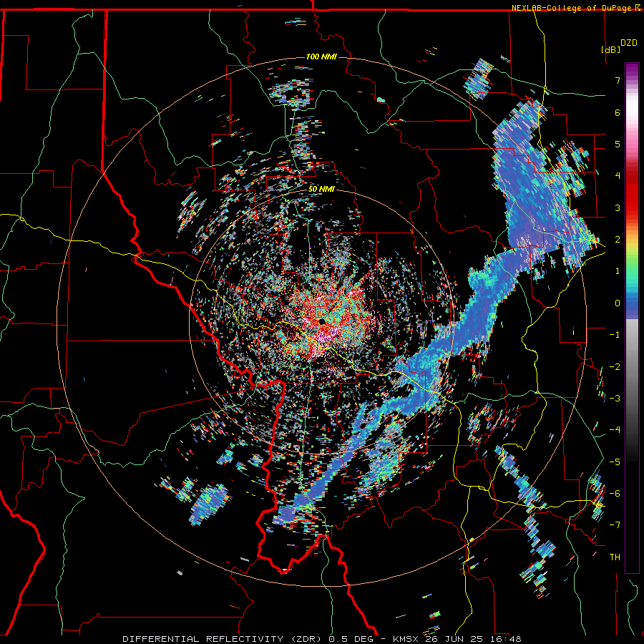Click the 7 value on the dB scale
Image resolution: width=644 pixels, height=644 pixels.
coord(618,80)
